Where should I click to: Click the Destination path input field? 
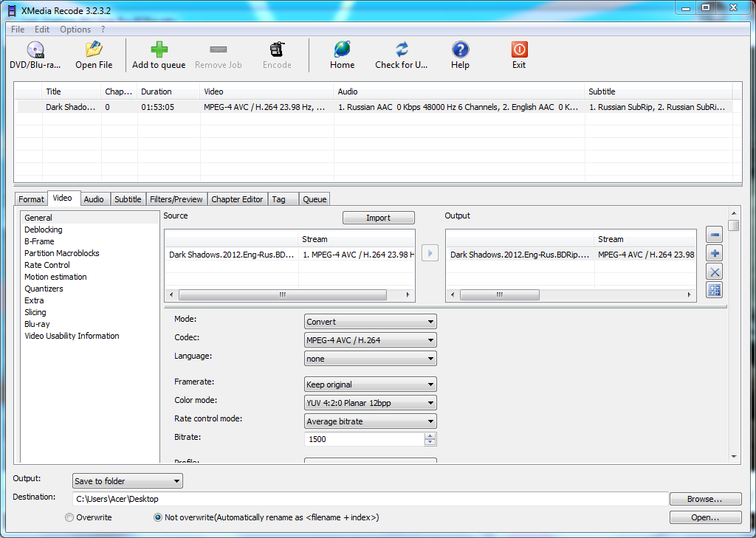coord(369,499)
